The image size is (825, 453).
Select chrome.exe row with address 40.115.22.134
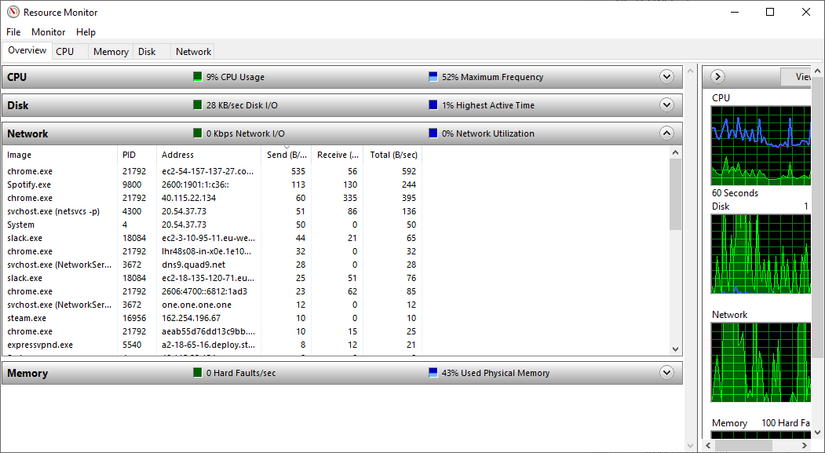212,198
